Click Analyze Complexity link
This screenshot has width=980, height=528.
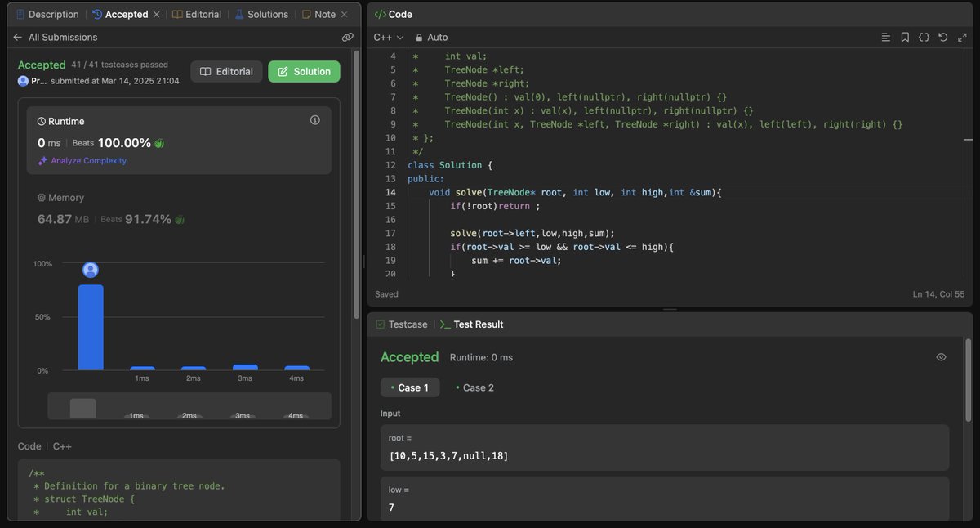click(x=88, y=161)
